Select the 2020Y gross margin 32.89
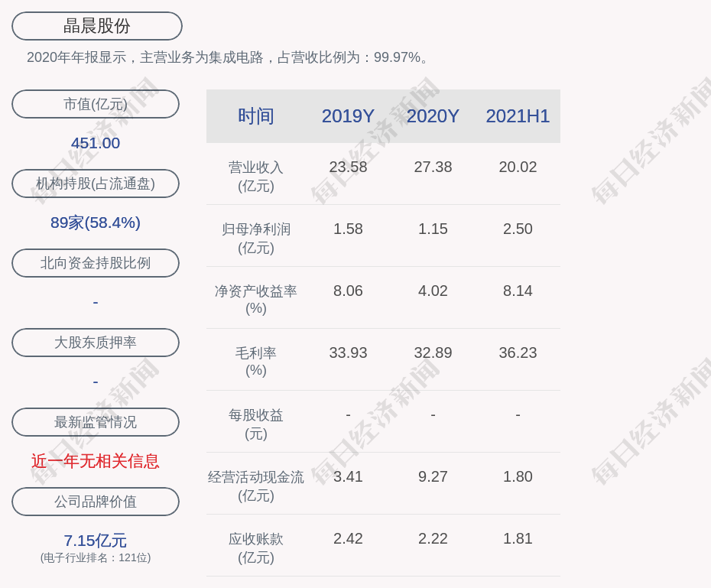711x588 pixels. (x=433, y=352)
